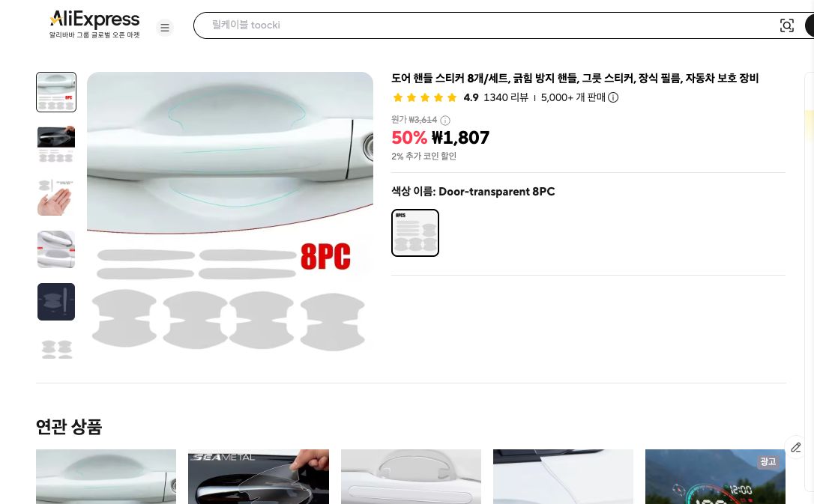Select the Door-transparent 8PC variant swatch
The width and height of the screenshot is (814, 504).
[x=415, y=233]
